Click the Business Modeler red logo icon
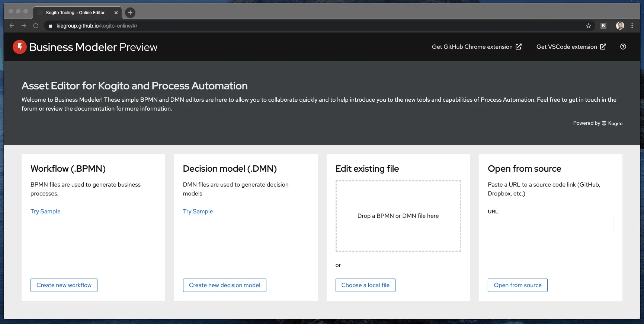 pyautogui.click(x=20, y=47)
